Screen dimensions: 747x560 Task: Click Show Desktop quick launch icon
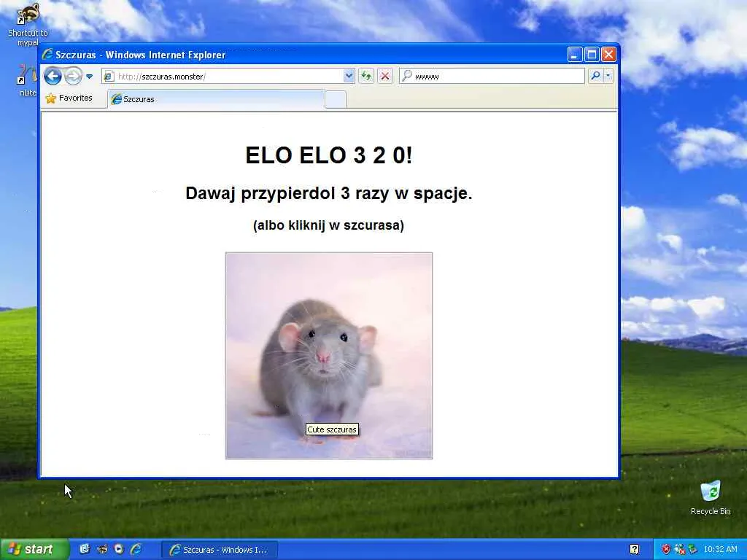[85, 550]
